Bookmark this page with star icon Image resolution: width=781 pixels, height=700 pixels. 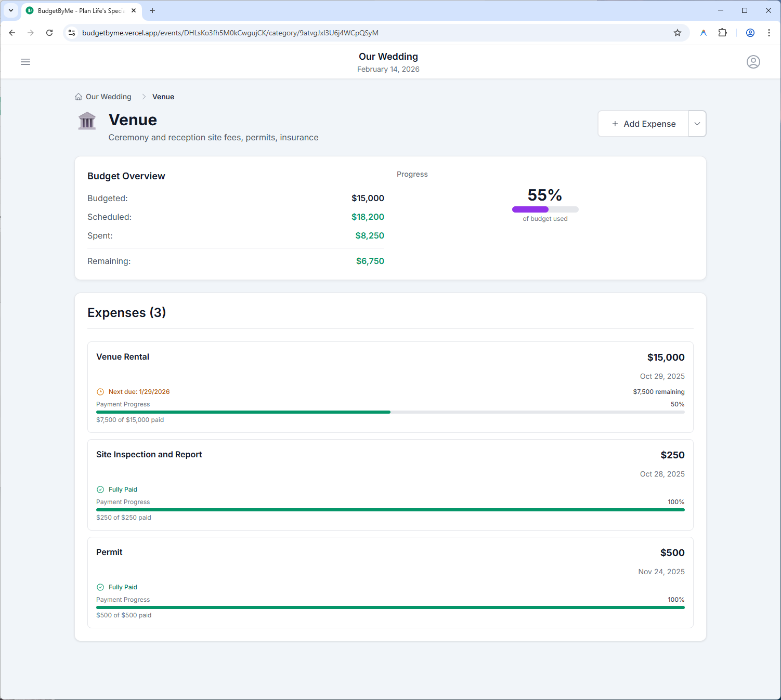point(677,33)
